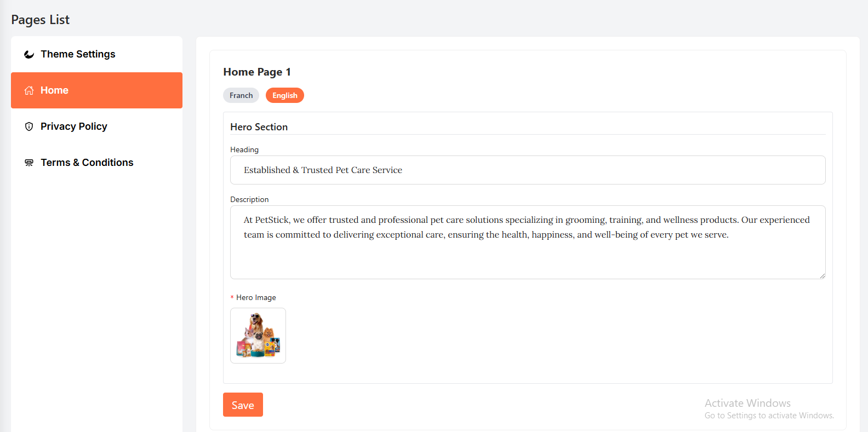
Task: Click the Theme Settings brush icon
Action: pyautogui.click(x=29, y=54)
